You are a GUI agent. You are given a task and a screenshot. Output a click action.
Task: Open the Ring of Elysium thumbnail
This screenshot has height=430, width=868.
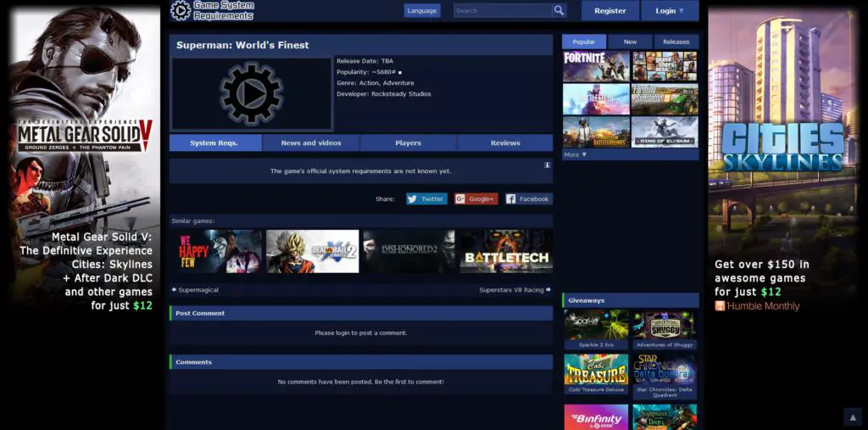[665, 131]
